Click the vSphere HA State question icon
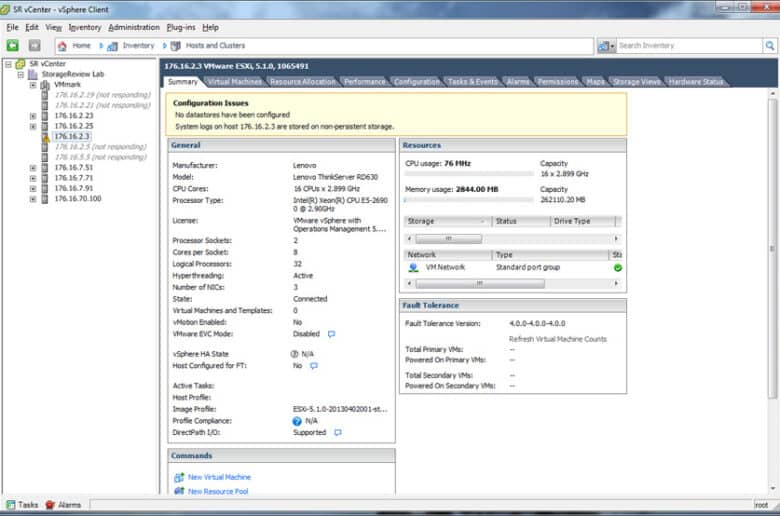Screen dimensions: 780x516 [294, 354]
